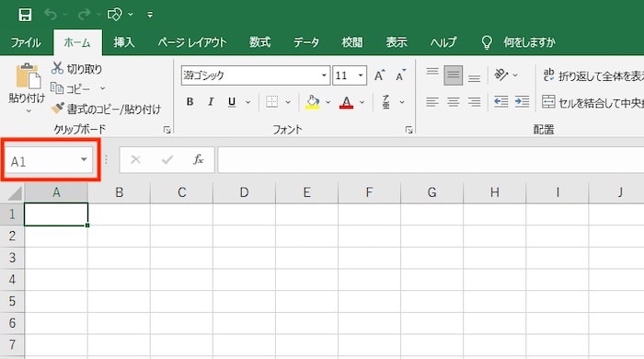The image size is (644, 359).
Task: Click the コピー button
Action: pos(70,88)
